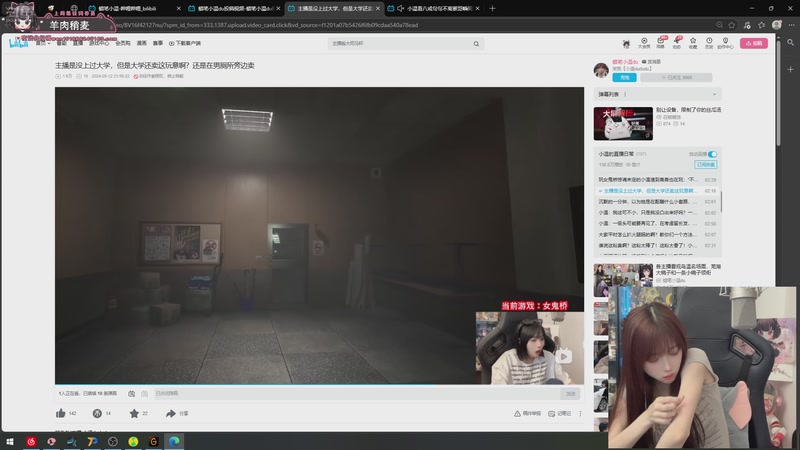Click the report warning triangle icon

coord(517,413)
